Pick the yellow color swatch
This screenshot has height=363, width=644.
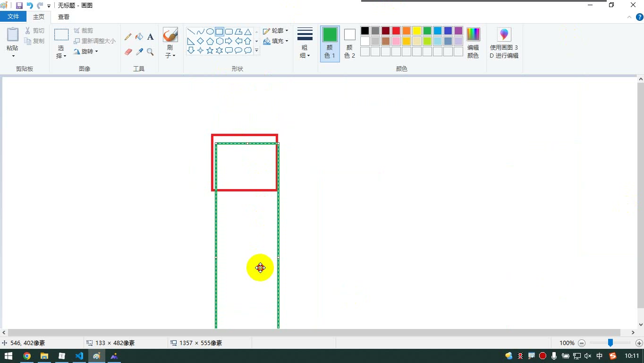[x=417, y=31]
